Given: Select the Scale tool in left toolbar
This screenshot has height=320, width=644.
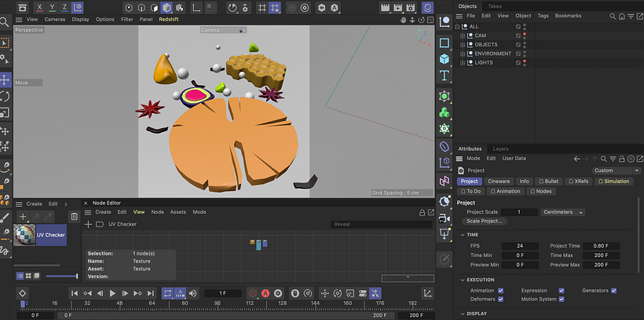Looking at the screenshot, I should (5, 112).
